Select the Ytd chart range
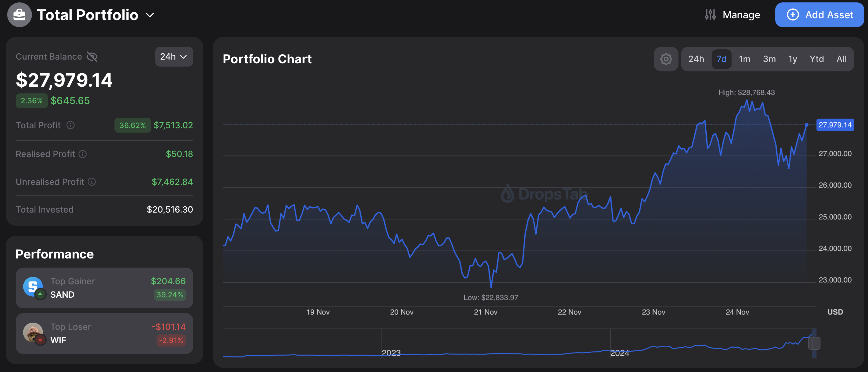 pyautogui.click(x=817, y=59)
